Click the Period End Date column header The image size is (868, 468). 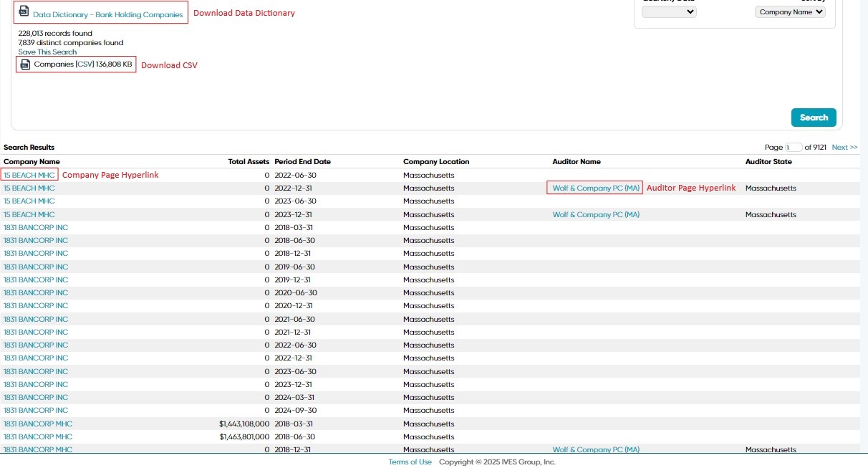(x=302, y=162)
